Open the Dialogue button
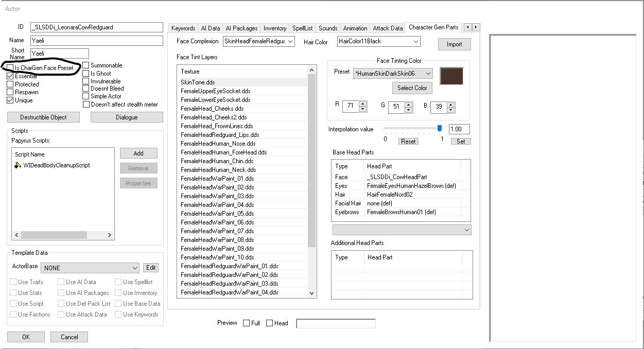Viewport: 644px width, 349px height. click(x=127, y=117)
